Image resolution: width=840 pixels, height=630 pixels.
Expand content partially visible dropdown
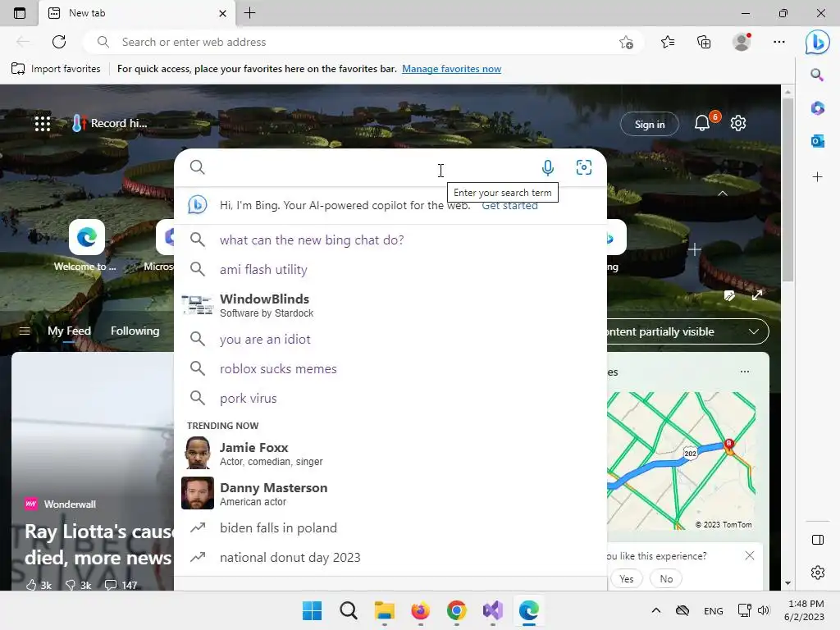point(753,331)
